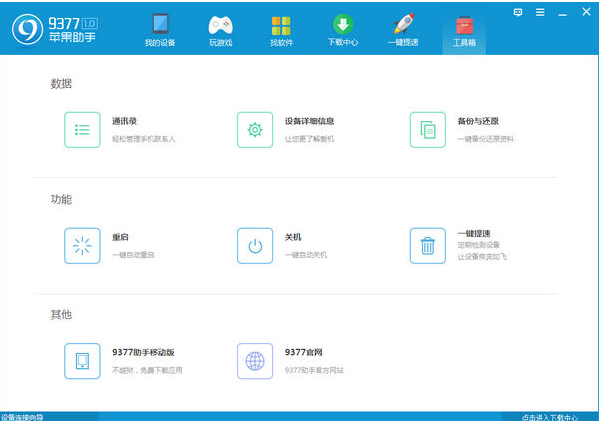This screenshot has height=421, width=601.
Task: Open the 一键提速 rocket tab
Action: pos(403,30)
